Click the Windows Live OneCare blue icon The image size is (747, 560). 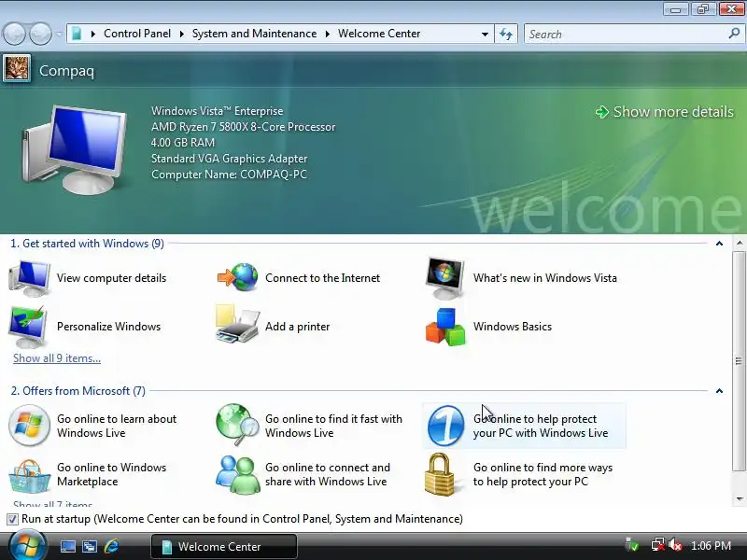point(445,426)
